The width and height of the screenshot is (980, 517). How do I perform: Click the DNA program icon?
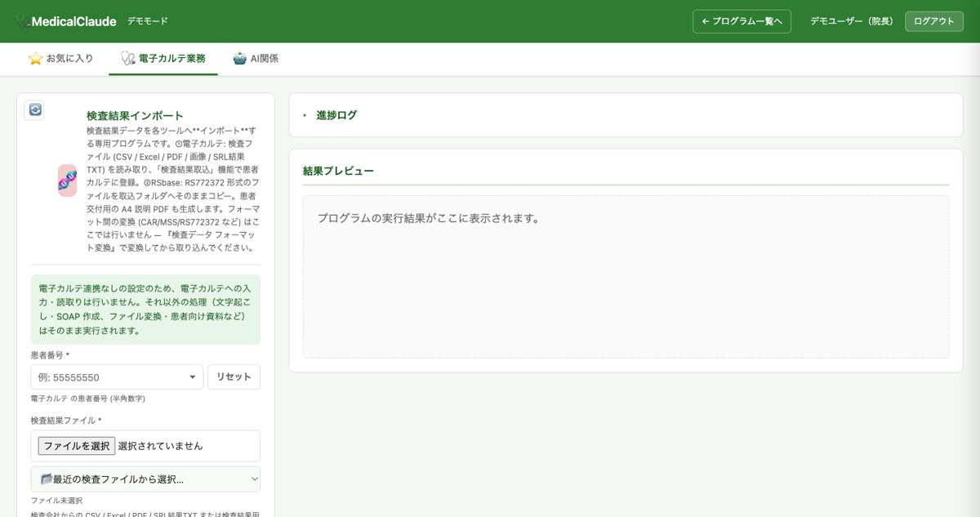click(67, 181)
